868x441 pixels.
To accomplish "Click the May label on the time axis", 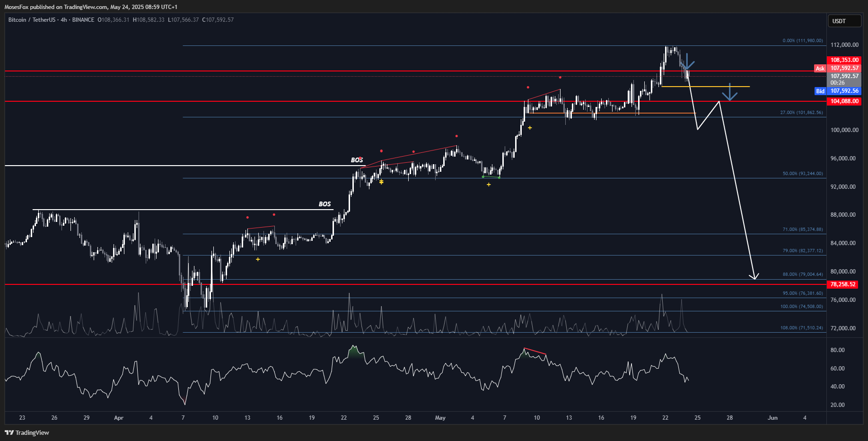I will (440, 418).
